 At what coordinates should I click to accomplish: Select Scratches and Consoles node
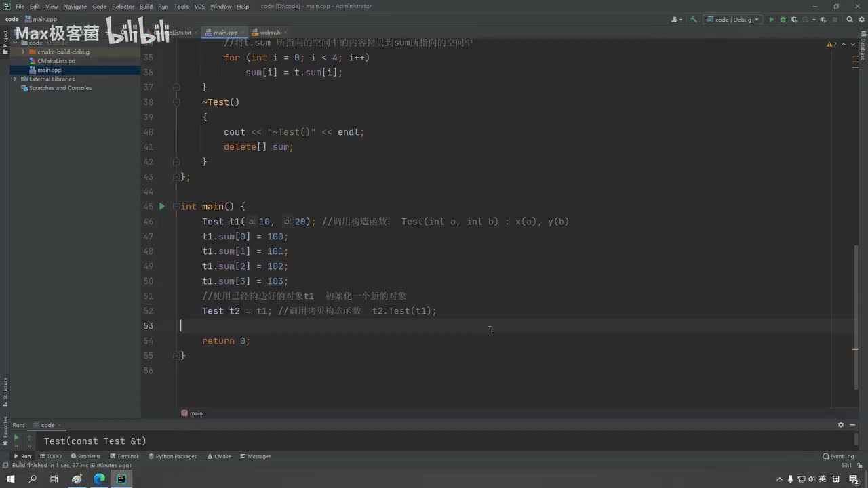[x=60, y=88]
